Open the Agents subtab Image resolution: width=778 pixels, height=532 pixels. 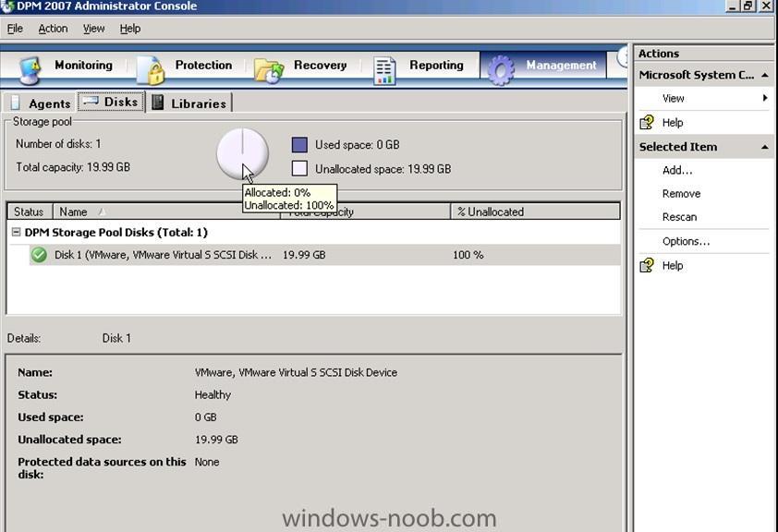[x=40, y=103]
